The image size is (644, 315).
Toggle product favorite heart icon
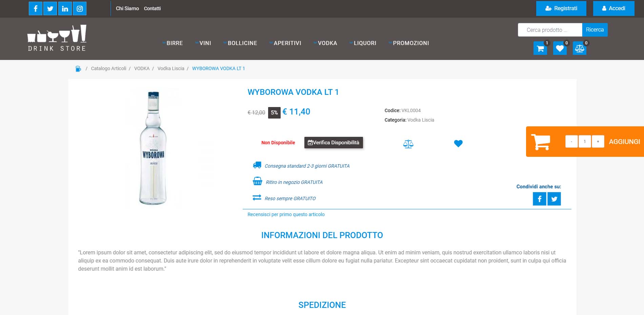[458, 144]
